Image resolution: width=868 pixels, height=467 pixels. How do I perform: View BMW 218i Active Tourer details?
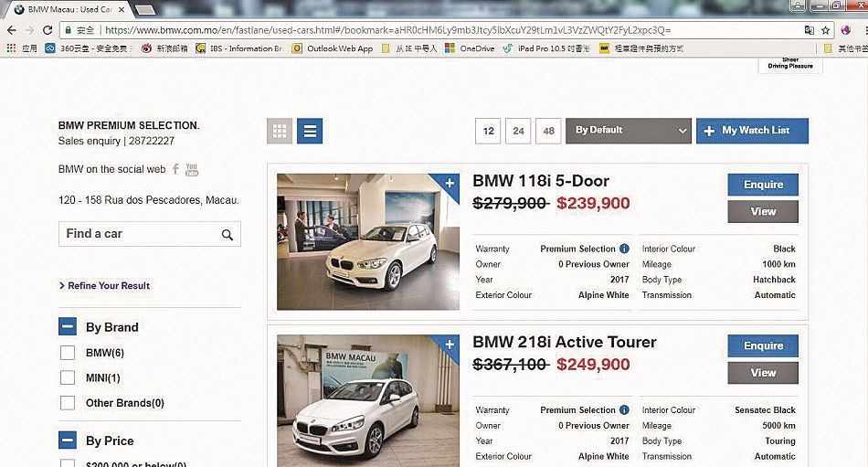pos(763,373)
